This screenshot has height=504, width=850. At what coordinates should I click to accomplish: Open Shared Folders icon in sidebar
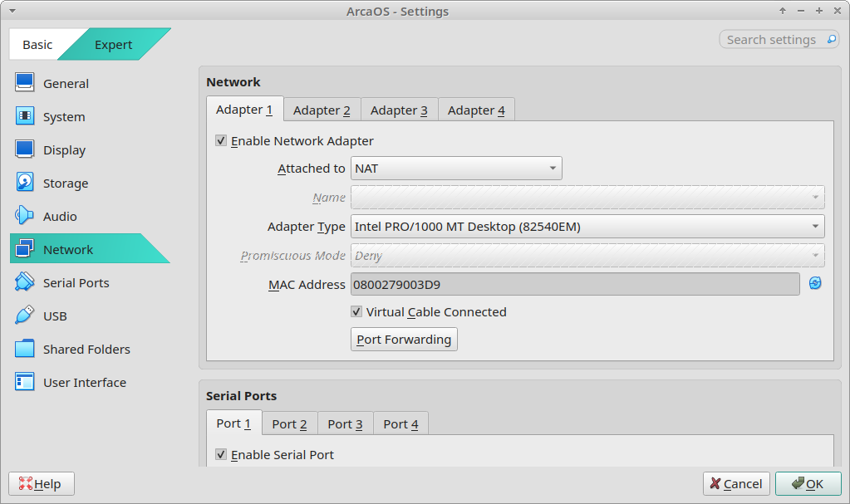pos(24,349)
